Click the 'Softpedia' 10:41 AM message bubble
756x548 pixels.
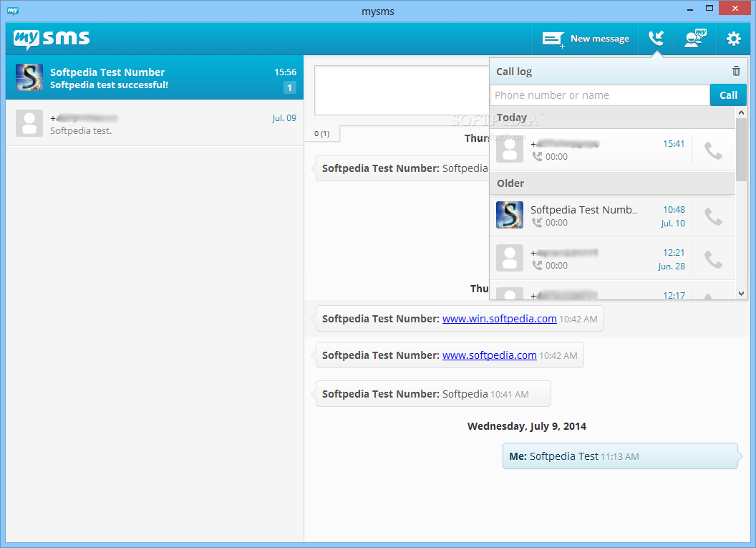click(x=433, y=394)
